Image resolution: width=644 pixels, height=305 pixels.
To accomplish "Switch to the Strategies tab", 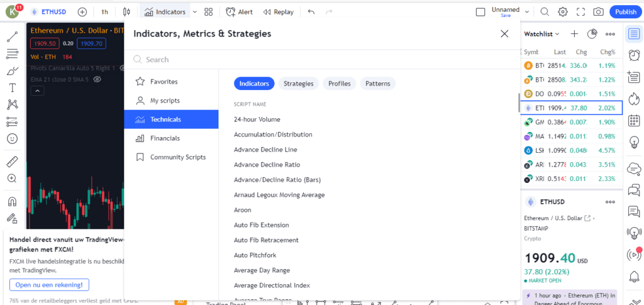I will pos(298,84).
